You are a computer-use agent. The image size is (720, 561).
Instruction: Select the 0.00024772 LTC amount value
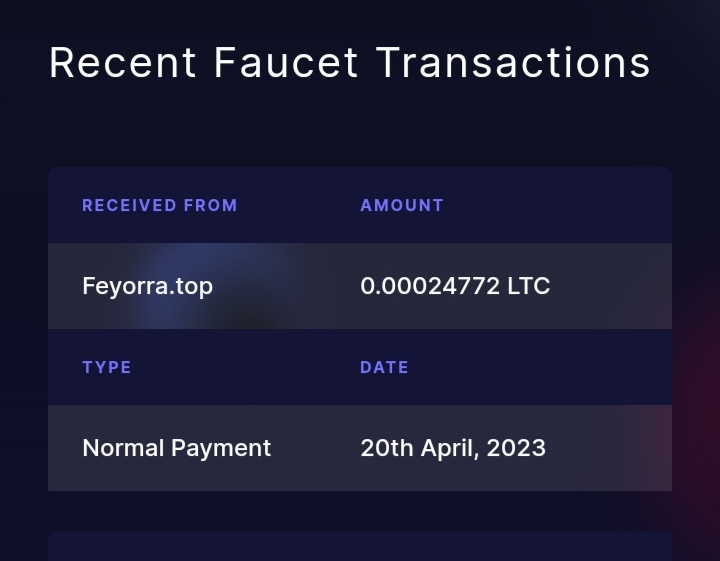(x=455, y=286)
